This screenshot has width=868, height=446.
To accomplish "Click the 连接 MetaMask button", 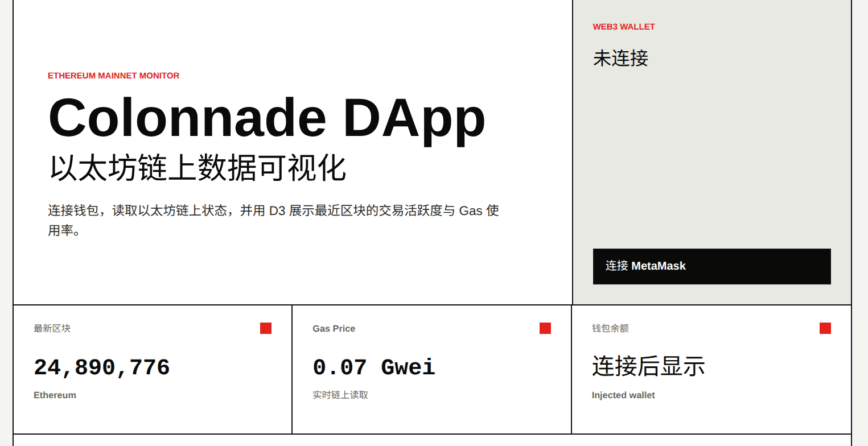I will click(711, 266).
